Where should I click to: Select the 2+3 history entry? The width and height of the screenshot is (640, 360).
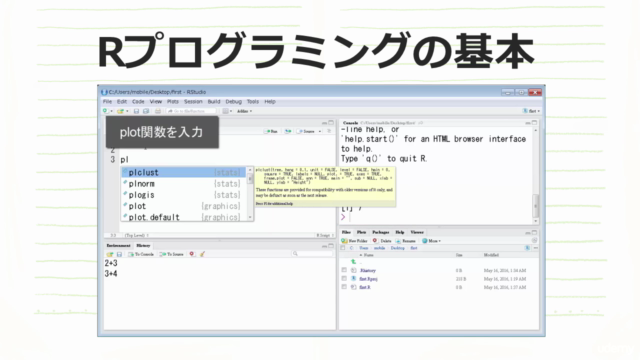(x=111, y=264)
